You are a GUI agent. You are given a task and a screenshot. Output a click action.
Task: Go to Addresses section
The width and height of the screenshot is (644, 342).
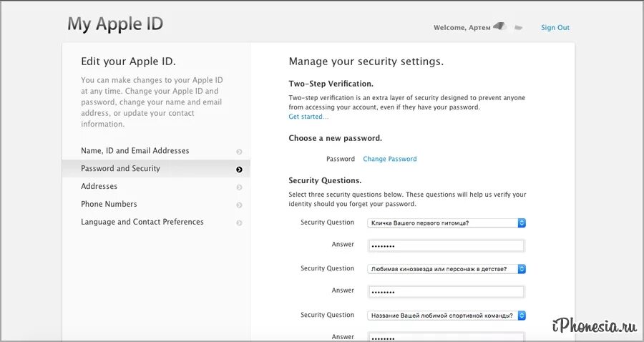click(x=99, y=186)
